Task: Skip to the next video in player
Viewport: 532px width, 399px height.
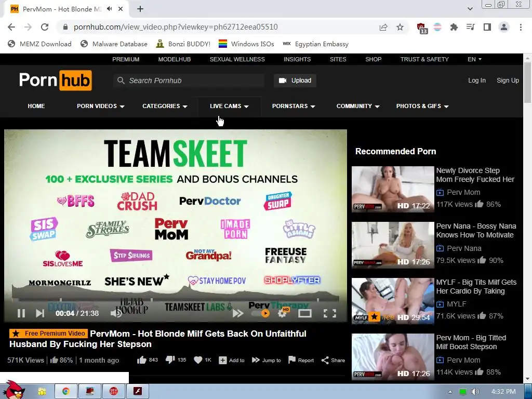Action: coord(40,313)
